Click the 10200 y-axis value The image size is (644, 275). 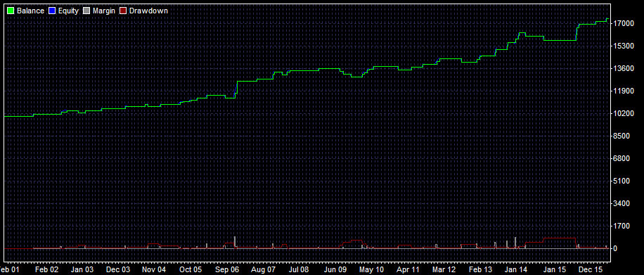pos(623,113)
